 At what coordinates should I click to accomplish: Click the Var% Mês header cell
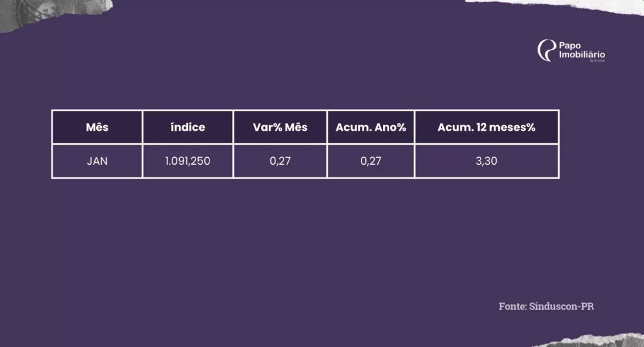[280, 128]
